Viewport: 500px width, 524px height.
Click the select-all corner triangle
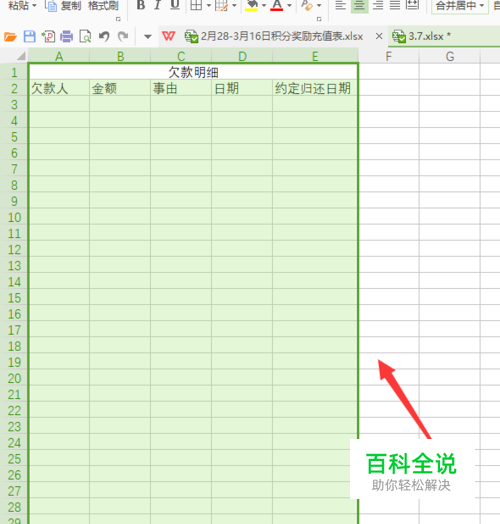click(21, 56)
